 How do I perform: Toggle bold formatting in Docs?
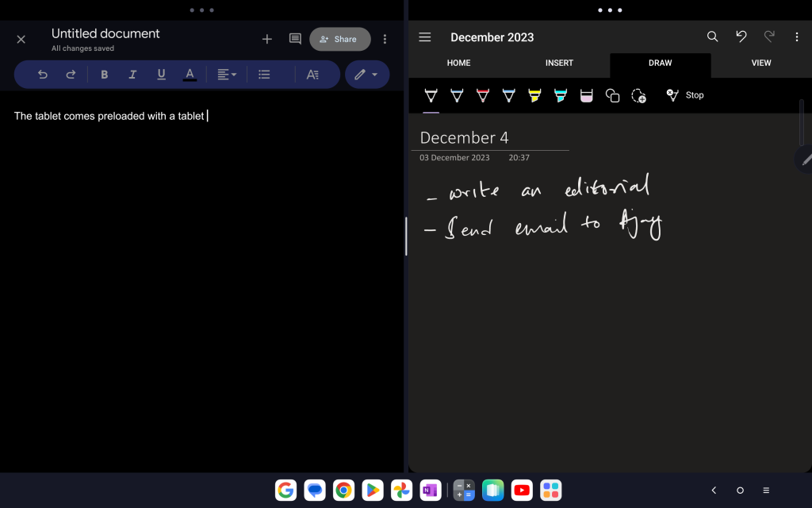104,75
